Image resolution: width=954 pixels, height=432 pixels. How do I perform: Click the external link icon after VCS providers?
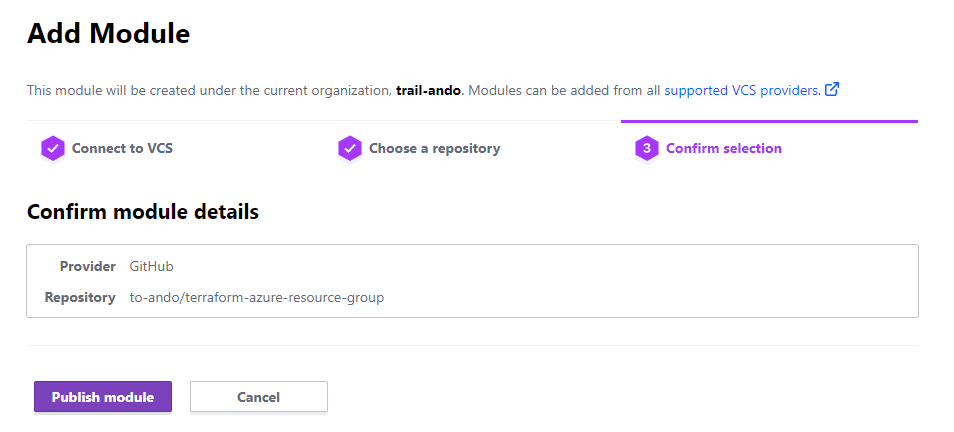pos(831,90)
